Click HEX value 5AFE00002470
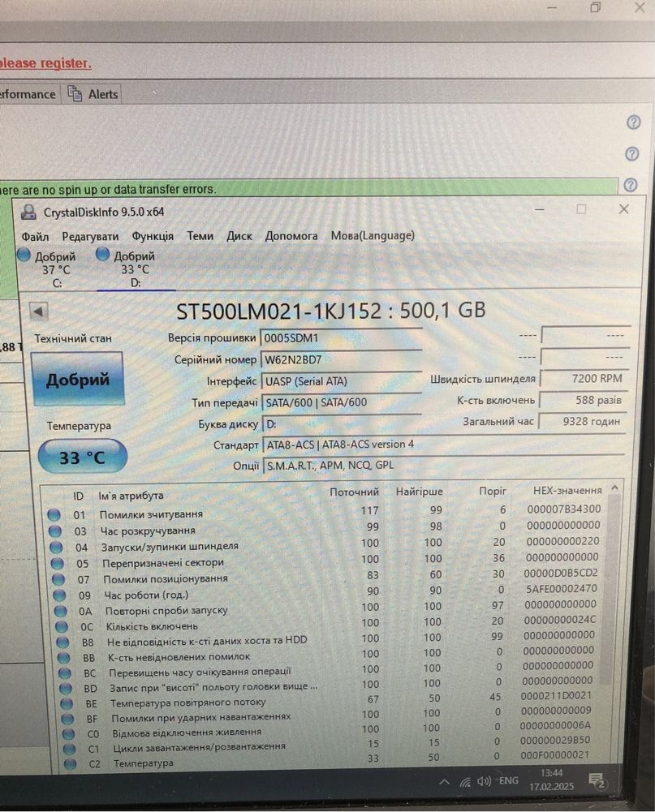 [561, 589]
